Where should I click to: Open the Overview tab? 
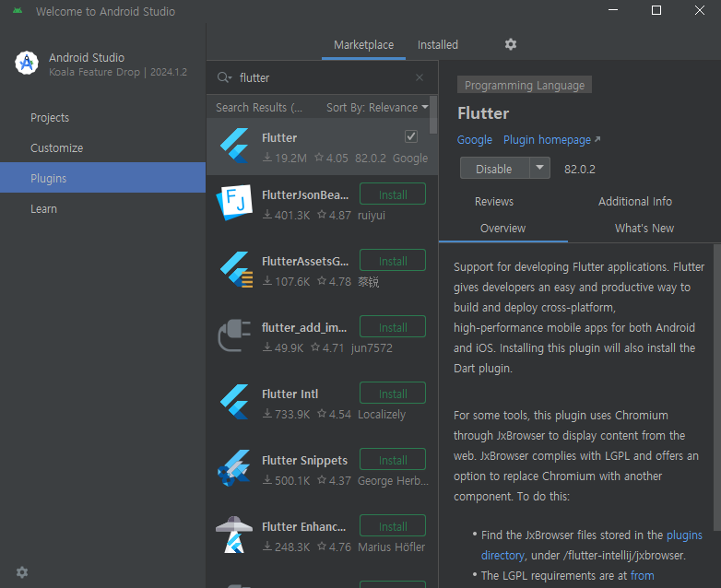tap(503, 228)
